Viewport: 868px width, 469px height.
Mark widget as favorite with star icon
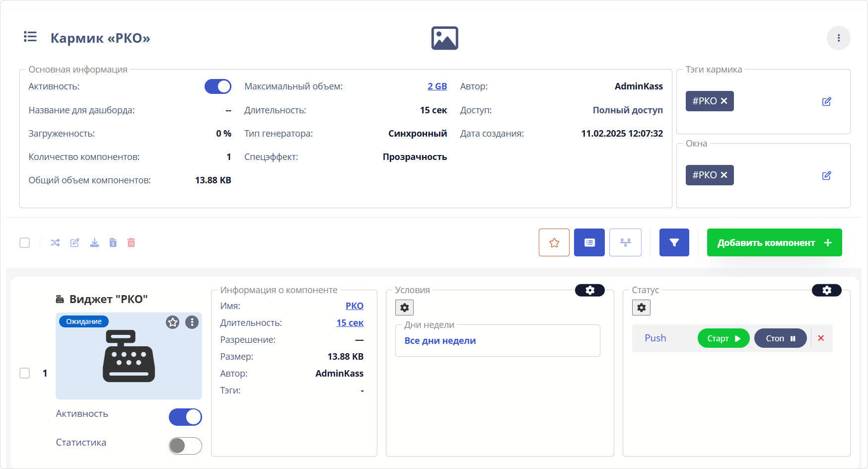pos(172,322)
